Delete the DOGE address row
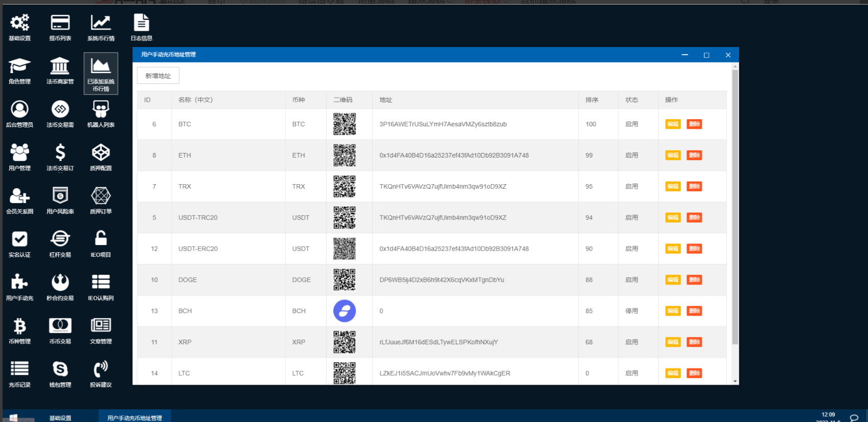The image size is (868, 422). click(x=694, y=280)
